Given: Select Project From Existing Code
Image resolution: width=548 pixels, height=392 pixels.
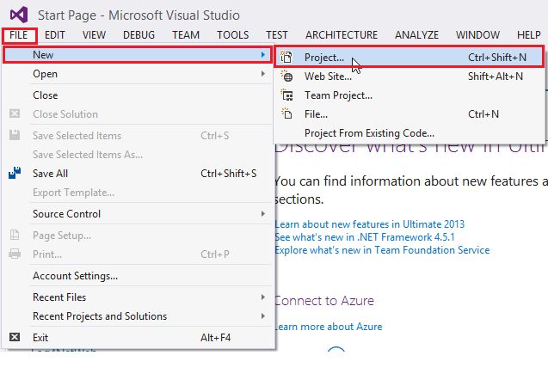Looking at the screenshot, I should coord(369,133).
